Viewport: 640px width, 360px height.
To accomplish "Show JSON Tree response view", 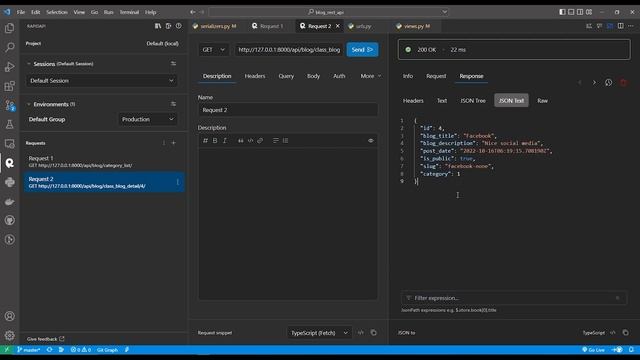I will [473, 100].
